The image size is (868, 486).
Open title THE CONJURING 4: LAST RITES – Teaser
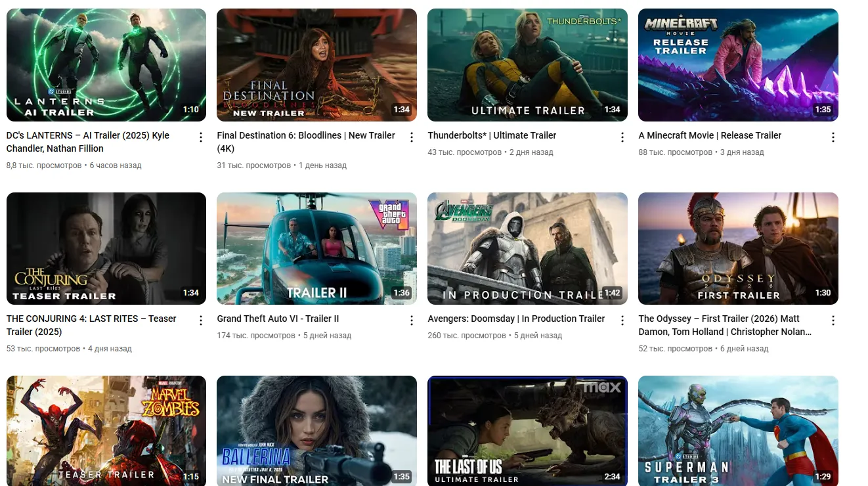pos(91,325)
